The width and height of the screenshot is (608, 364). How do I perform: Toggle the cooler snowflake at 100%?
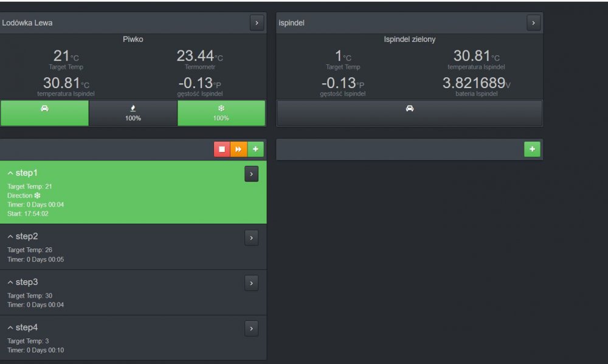point(221,113)
